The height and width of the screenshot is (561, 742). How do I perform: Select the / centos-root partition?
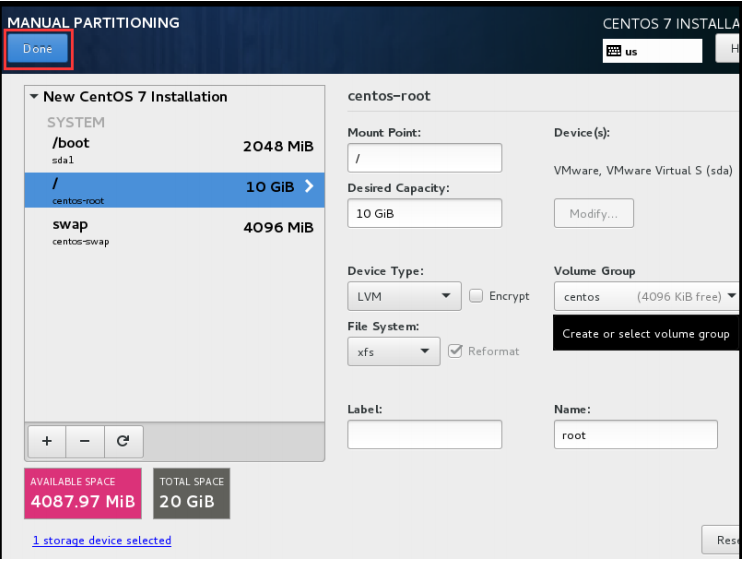[x=174, y=190]
